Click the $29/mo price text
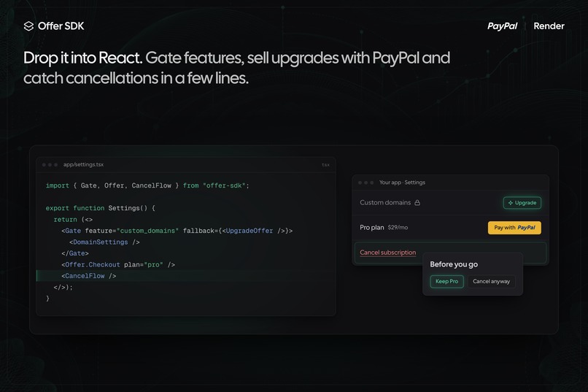Screen dimensions: 588x392 pyautogui.click(x=398, y=227)
